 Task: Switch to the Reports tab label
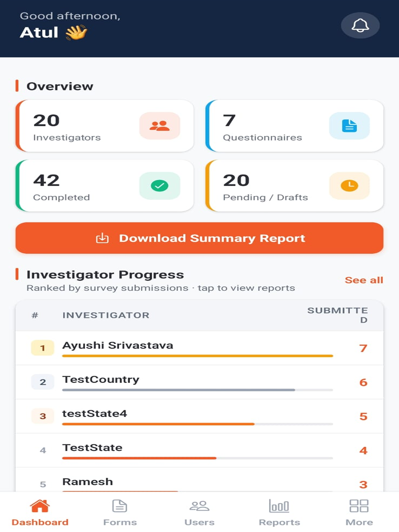[279, 522]
